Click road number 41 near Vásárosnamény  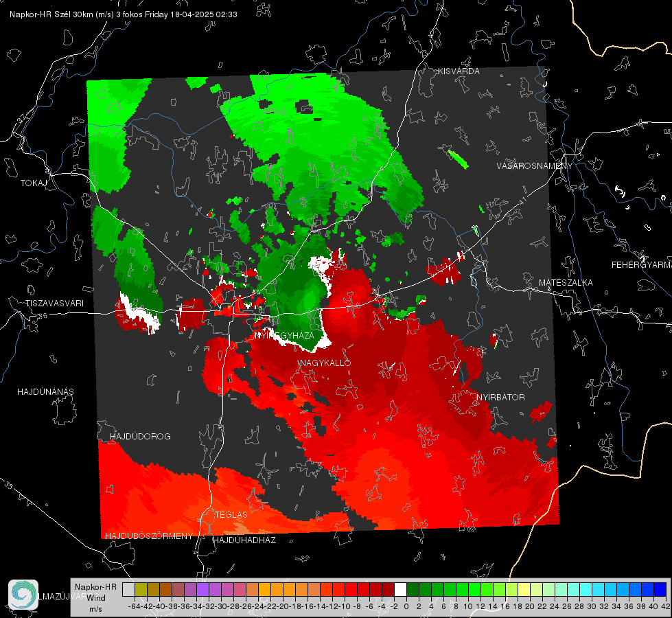pyautogui.click(x=522, y=201)
